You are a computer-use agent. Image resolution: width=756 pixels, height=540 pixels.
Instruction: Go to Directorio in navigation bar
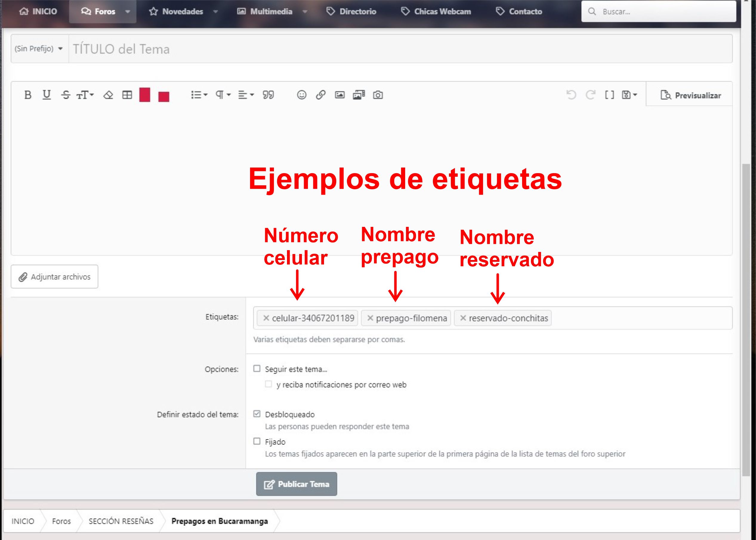[357, 12]
